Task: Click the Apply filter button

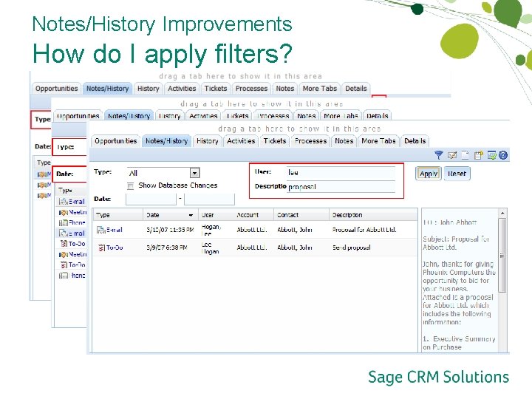Action: coord(429,174)
